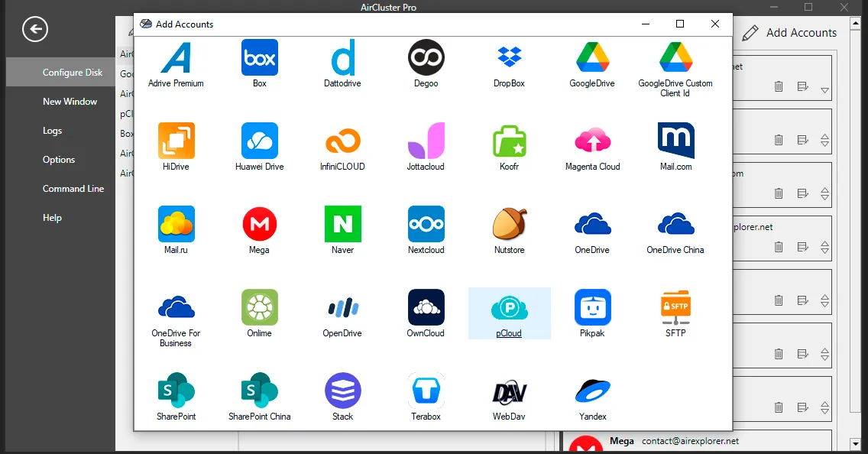Select Nextcloud icon
Image resolution: width=868 pixels, height=454 pixels.
(x=426, y=230)
